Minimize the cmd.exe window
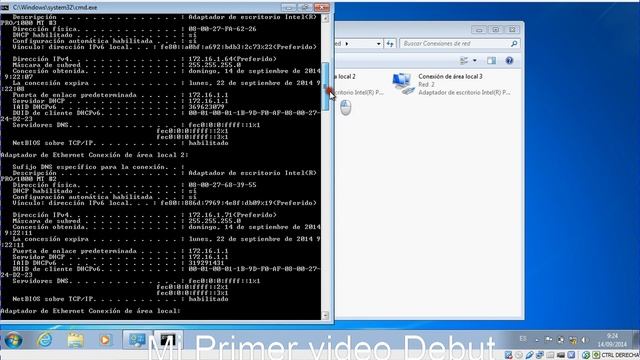This screenshot has width=640, height=360. [x=289, y=7]
